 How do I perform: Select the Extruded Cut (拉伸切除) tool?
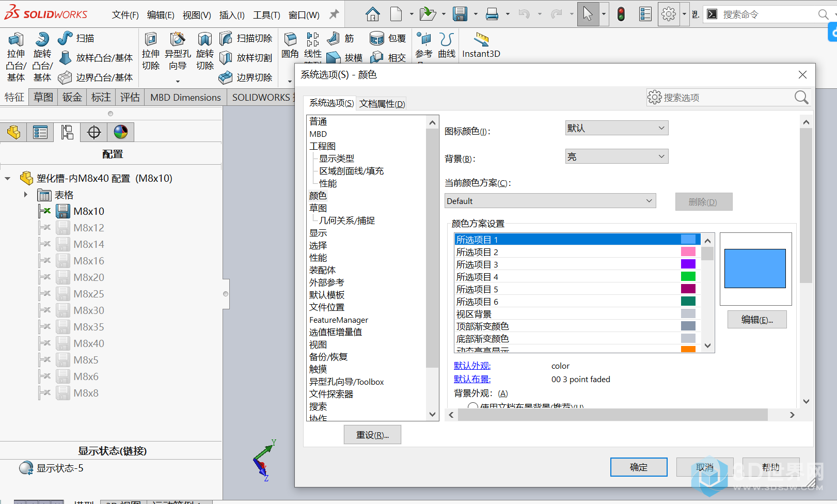[151, 51]
